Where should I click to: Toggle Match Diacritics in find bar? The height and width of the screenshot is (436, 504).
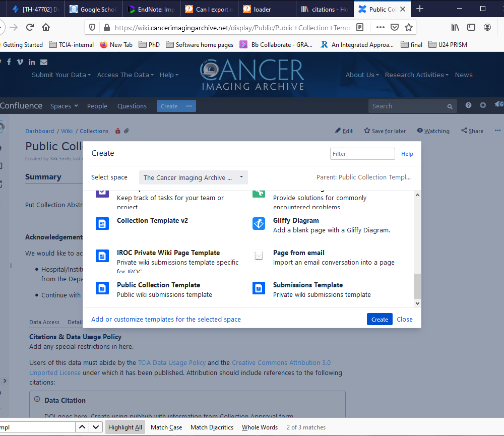[x=212, y=427]
